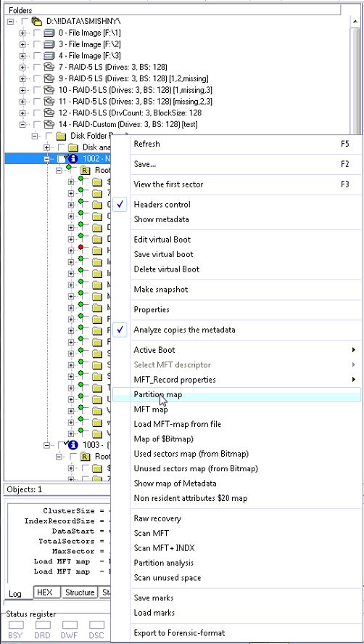Click the BSY status register indicator
364x644 pixels.
click(16, 625)
